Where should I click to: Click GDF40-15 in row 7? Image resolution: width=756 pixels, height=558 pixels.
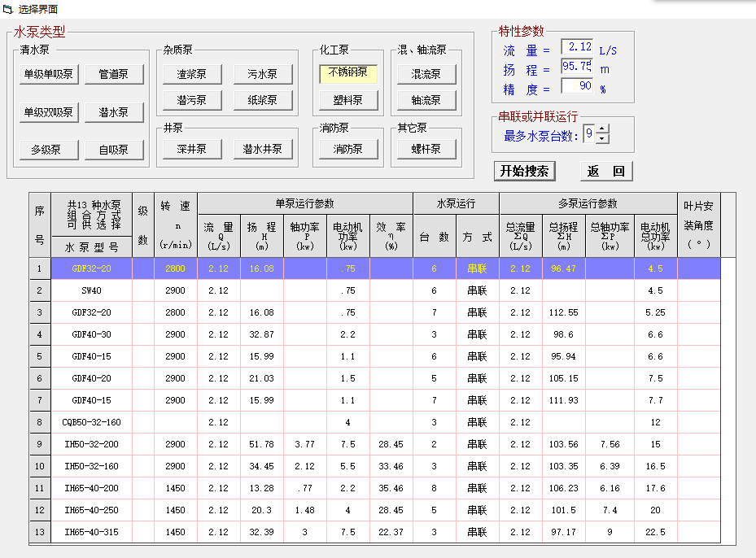coord(92,400)
